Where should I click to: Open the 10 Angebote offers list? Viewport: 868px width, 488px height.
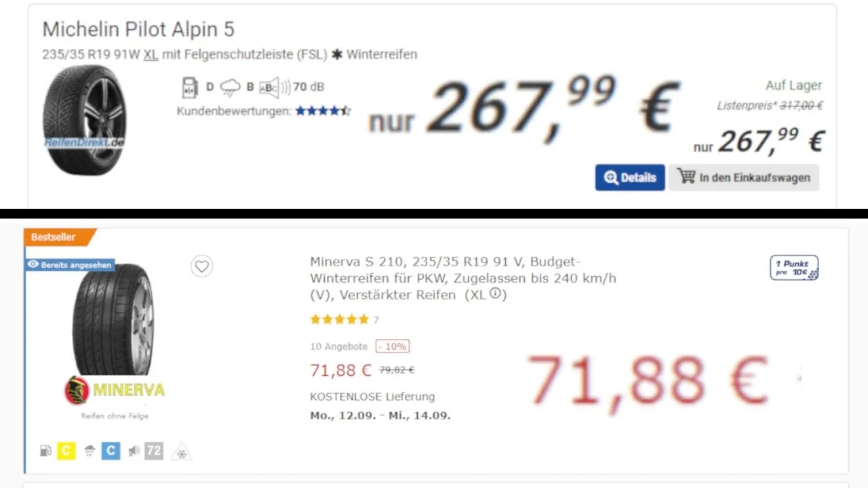(338, 346)
